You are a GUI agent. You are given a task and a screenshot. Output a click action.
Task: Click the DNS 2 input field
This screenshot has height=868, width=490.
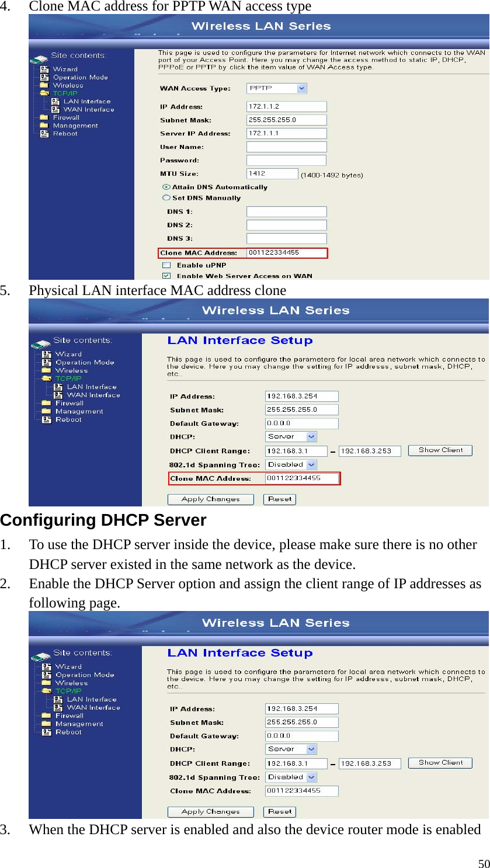pyautogui.click(x=287, y=225)
